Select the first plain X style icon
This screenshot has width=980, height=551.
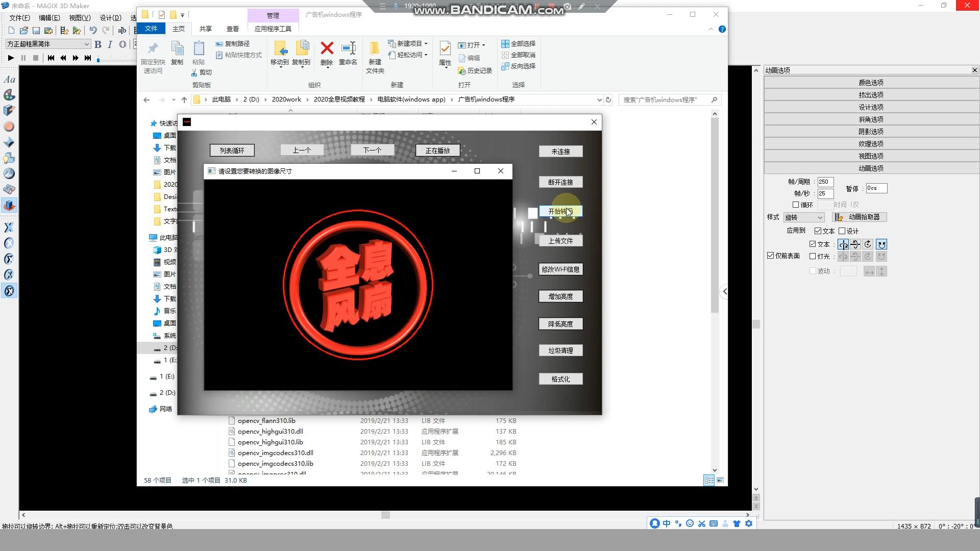(x=9, y=228)
